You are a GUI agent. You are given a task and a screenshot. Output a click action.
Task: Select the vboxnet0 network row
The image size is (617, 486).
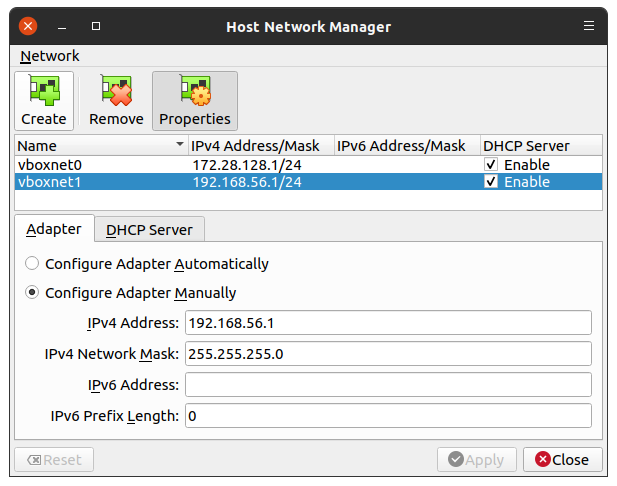tap(100, 164)
